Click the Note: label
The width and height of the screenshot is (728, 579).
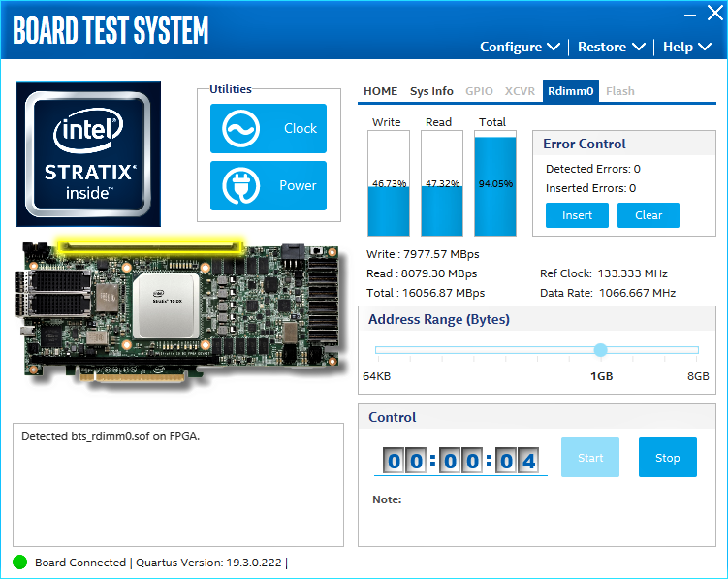(x=387, y=499)
